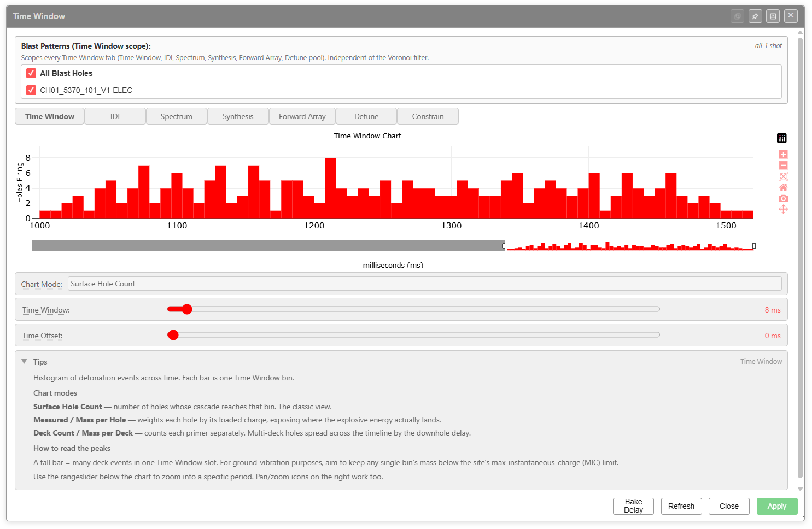
Task: Click the Bake Delay button
Action: click(x=633, y=506)
